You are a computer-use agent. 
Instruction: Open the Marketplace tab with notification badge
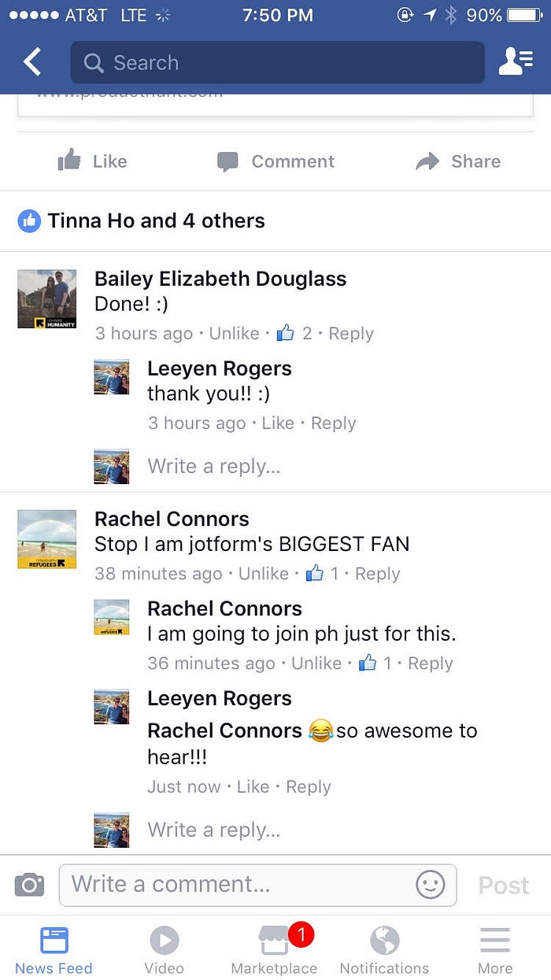[x=274, y=949]
